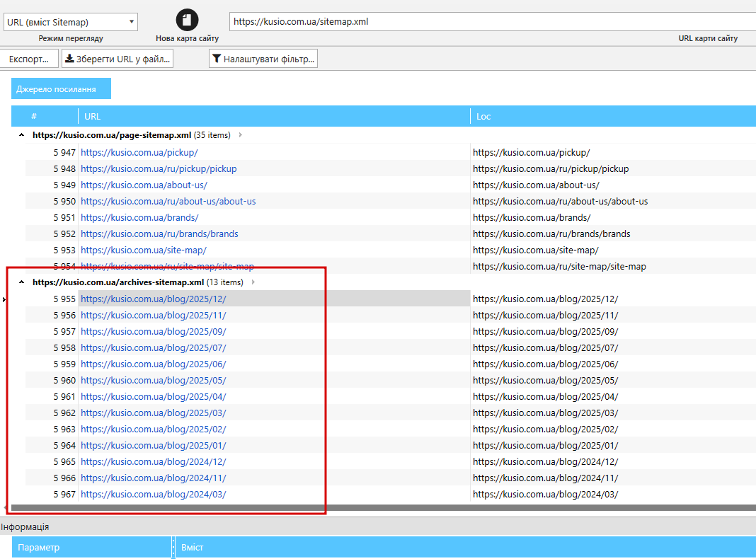
Task: Open link https://kusio.com.ua/blog/2025/05/
Action: click(x=154, y=380)
